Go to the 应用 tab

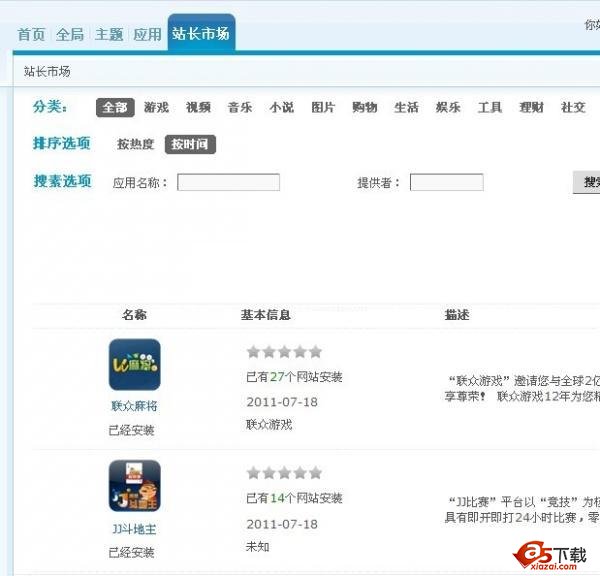click(x=147, y=34)
